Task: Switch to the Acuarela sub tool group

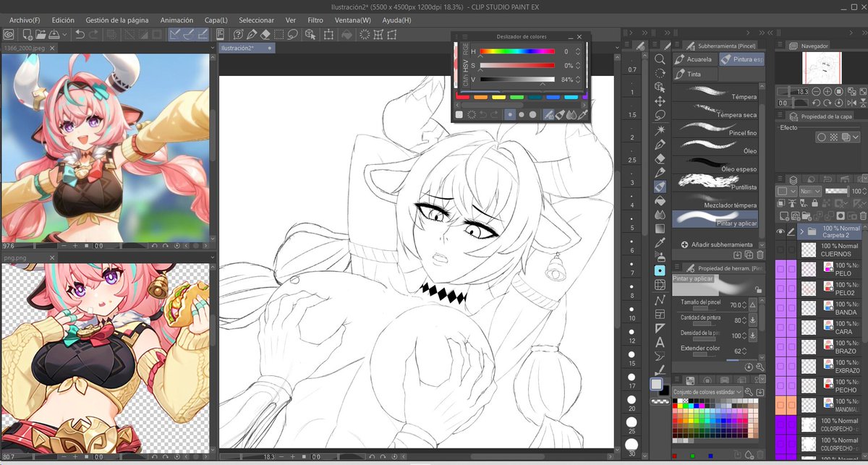Action: 695,59
